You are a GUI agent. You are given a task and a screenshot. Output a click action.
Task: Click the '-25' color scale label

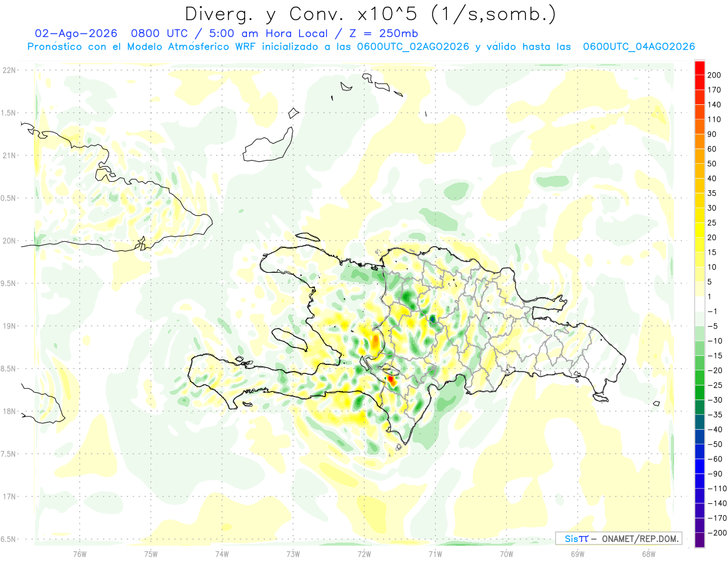(716, 385)
